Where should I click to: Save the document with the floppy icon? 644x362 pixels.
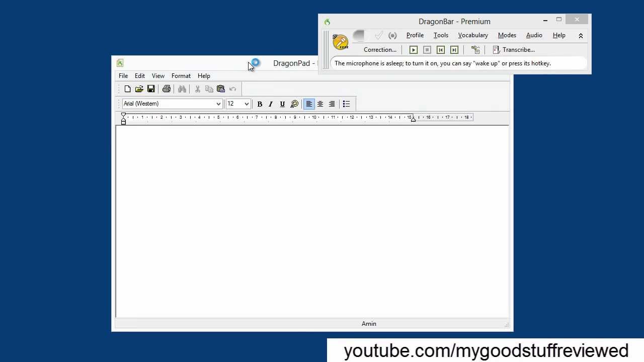[151, 89]
